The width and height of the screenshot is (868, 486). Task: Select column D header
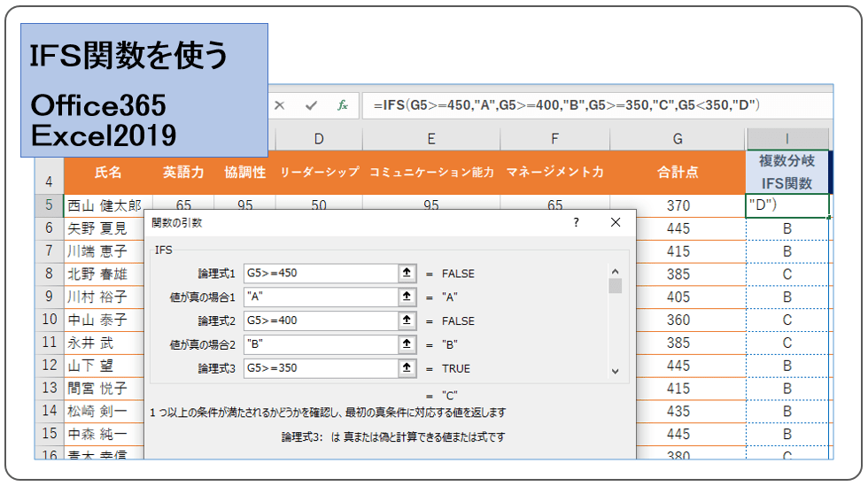[319, 139]
